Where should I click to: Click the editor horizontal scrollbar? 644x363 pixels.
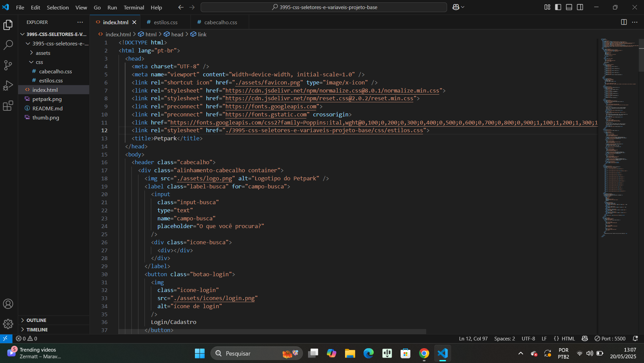(x=272, y=332)
